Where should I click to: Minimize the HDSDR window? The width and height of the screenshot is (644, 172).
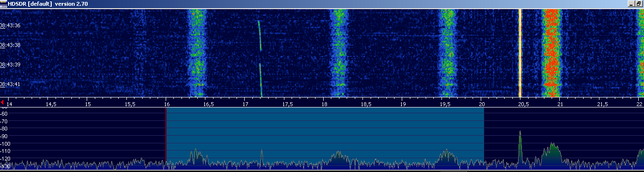[x=631, y=3]
